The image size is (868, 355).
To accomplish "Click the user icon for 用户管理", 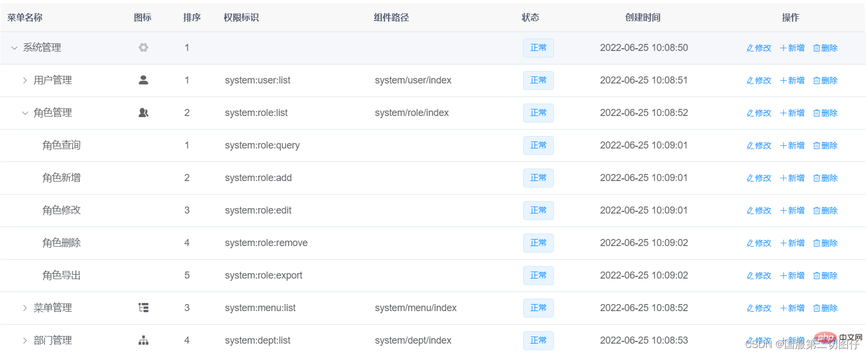I will tap(143, 80).
